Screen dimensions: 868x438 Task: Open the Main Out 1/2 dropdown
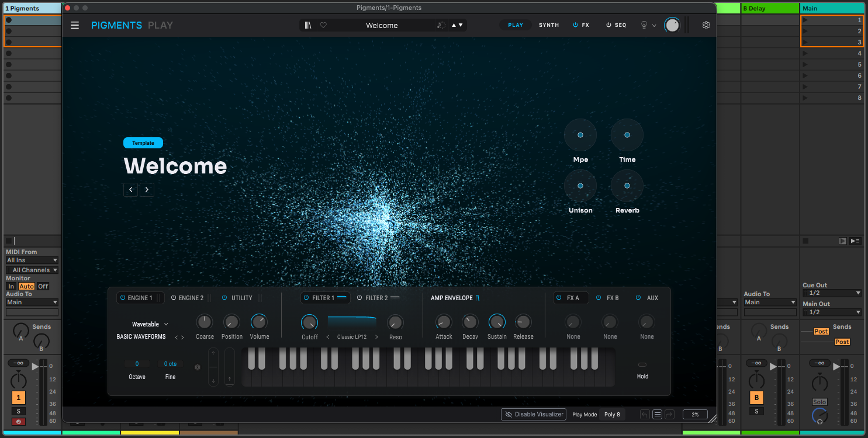point(832,312)
